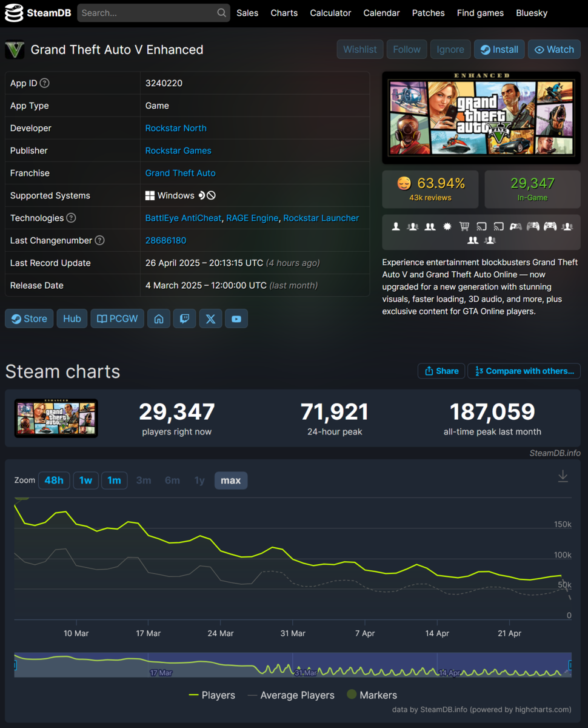This screenshot has width=588, height=728.
Task: Open the Rockstar North developer link
Action: point(176,128)
